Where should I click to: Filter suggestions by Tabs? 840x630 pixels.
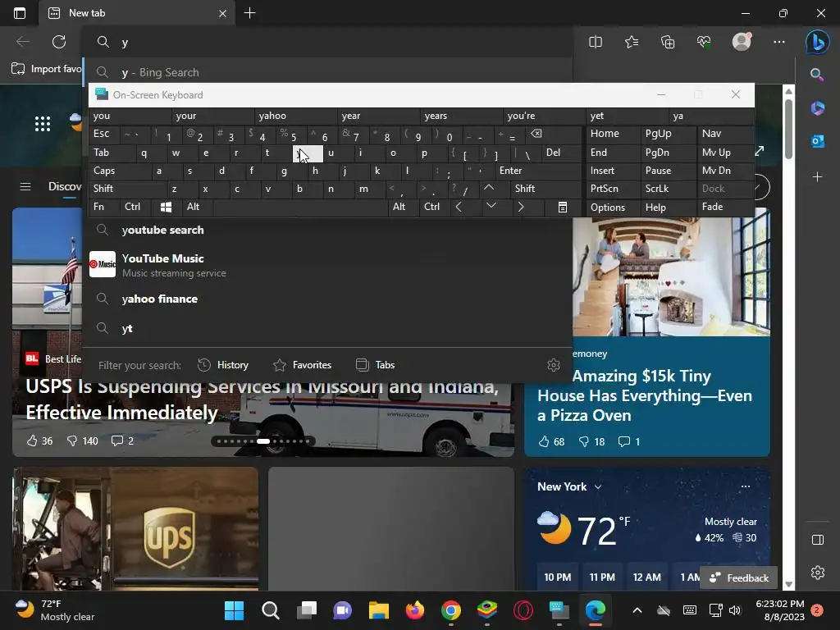(x=375, y=365)
